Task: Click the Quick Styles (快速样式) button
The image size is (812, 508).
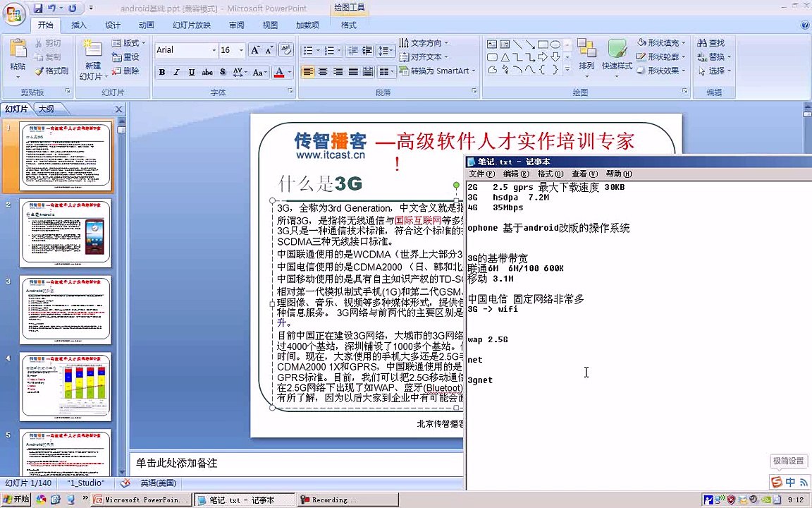Action: pyautogui.click(x=617, y=57)
